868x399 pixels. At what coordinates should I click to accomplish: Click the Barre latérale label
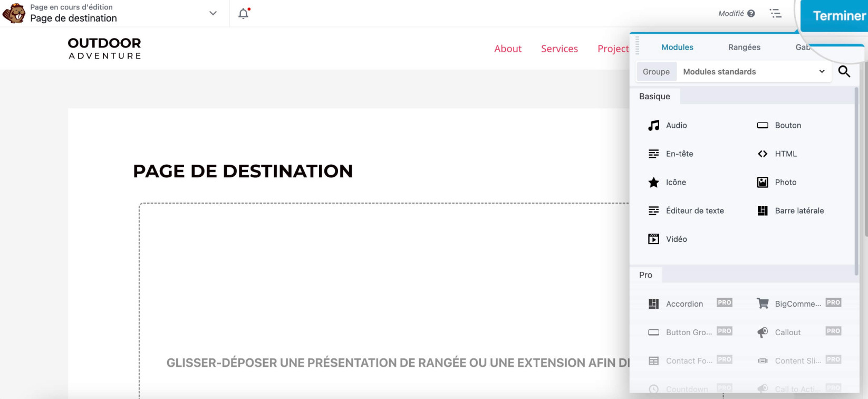(799, 211)
